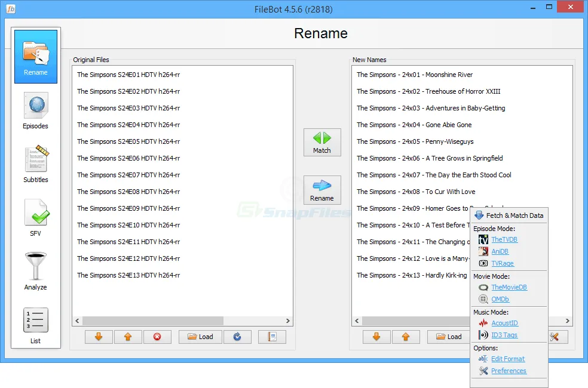Choose AniDB episode source
Viewport: 588px width, 388px height.
500,251
